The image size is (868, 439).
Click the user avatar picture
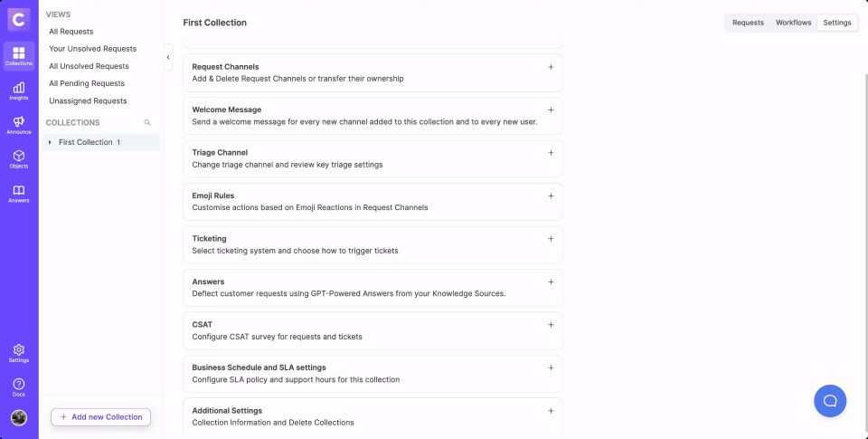coord(19,417)
